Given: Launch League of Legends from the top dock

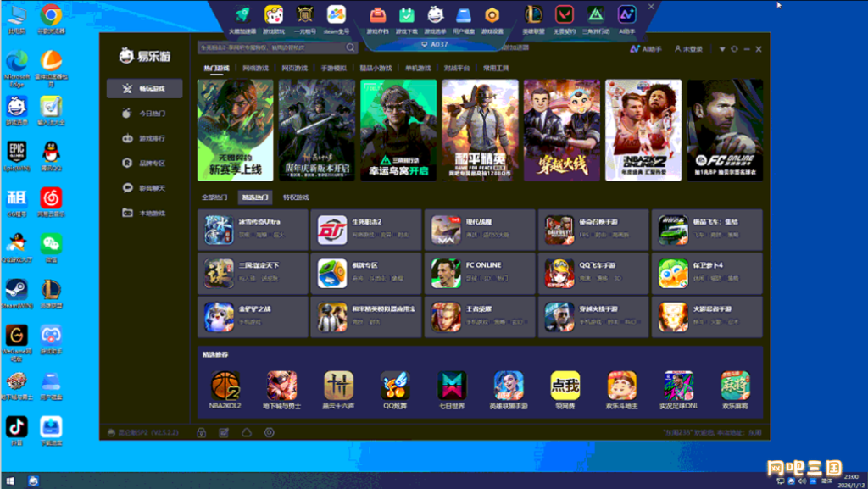Looking at the screenshot, I should coord(534,15).
